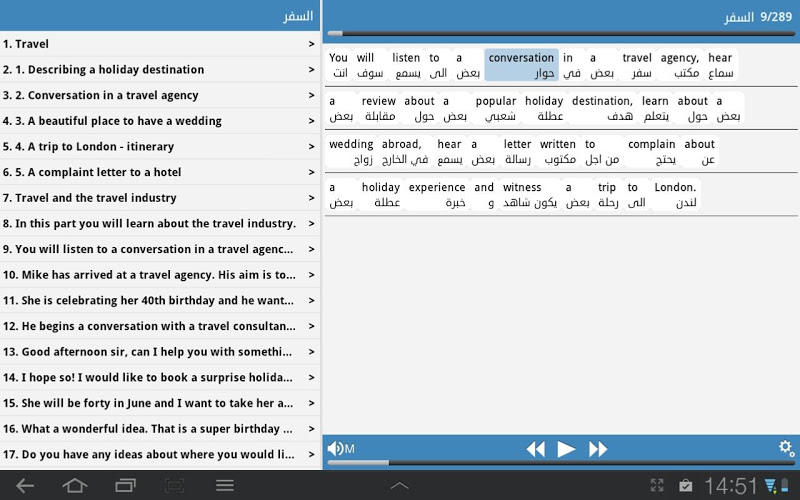Screen dimensions: 800x500
Task: Open lesson row '1. Travel'
Action: click(x=160, y=44)
